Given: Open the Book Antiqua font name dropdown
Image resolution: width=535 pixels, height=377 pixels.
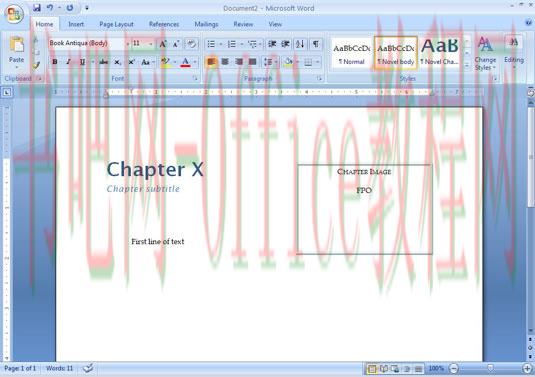Looking at the screenshot, I should pyautogui.click(x=128, y=44).
